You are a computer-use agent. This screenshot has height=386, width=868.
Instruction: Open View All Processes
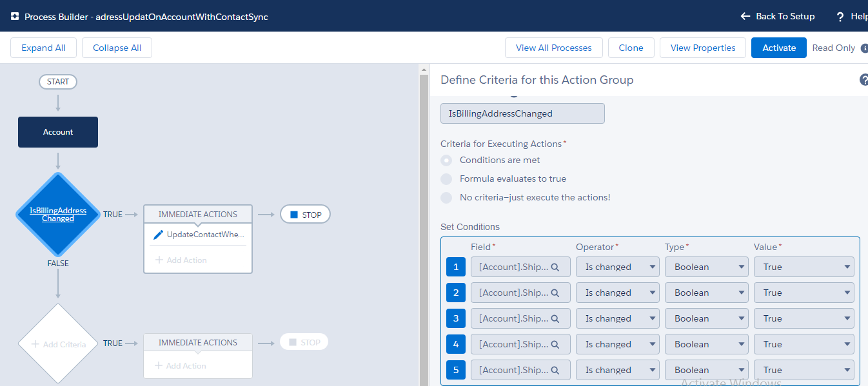(x=553, y=48)
